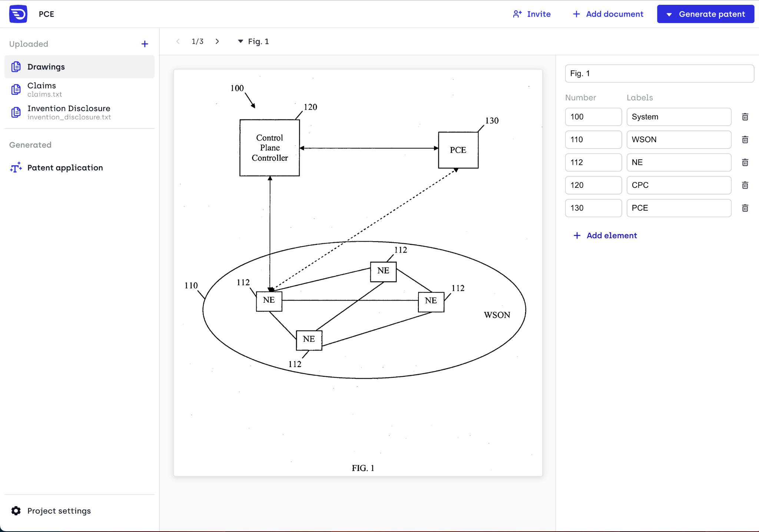Open Project settings gear icon
Screen dimensions: 759x532
pyautogui.click(x=16, y=511)
